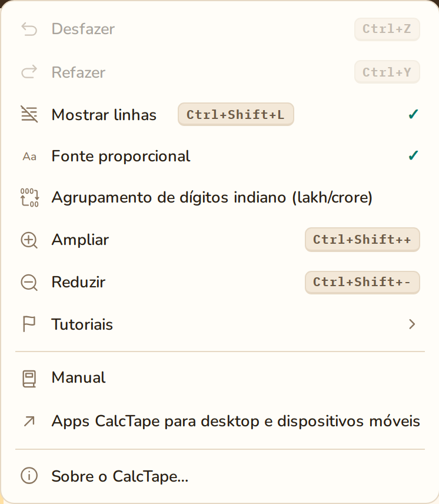Expand the Tutoriais submenu chevron
439x504 pixels.
point(413,324)
